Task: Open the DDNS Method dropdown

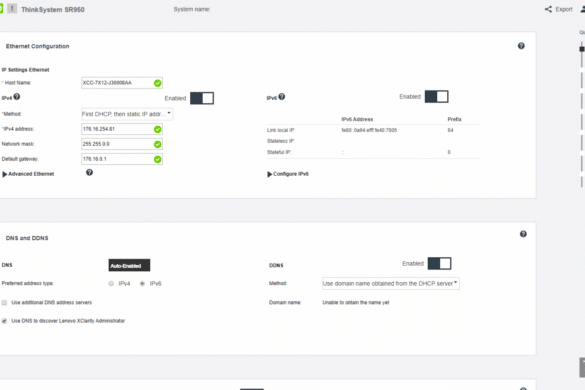Action: point(391,284)
